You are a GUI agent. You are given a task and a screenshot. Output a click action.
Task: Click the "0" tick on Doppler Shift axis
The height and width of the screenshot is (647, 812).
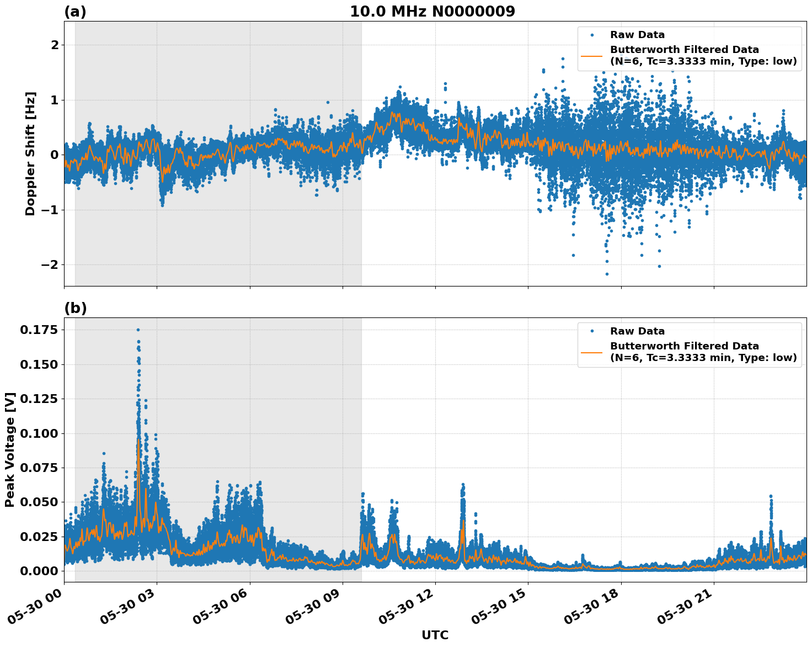click(x=54, y=155)
